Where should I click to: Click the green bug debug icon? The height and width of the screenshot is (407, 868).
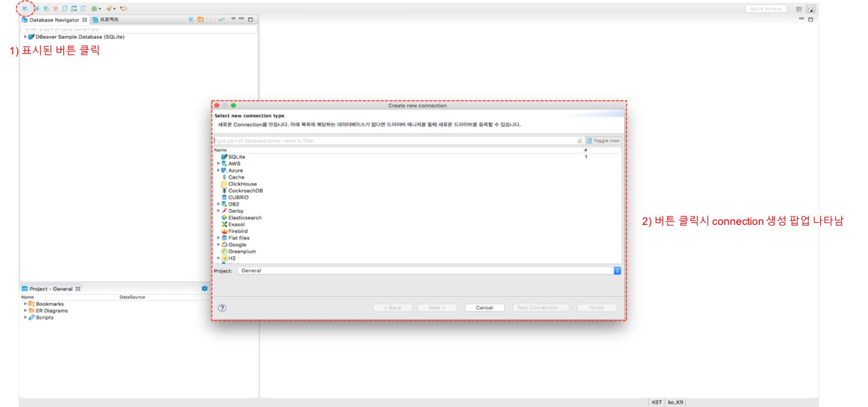click(x=94, y=8)
